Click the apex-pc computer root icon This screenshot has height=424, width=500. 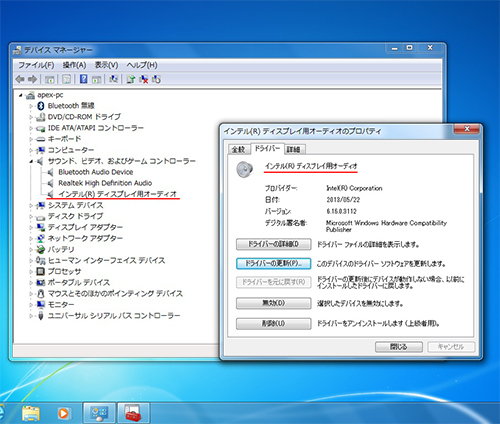[30, 95]
